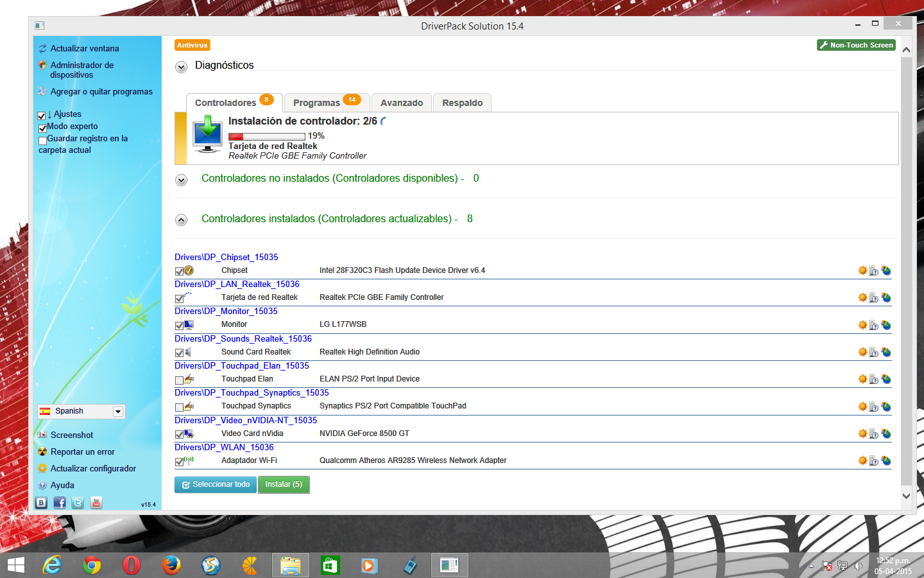The height and width of the screenshot is (578, 924).
Task: Open Drivers\DP_WLAN_15036 link
Action: 224,447
